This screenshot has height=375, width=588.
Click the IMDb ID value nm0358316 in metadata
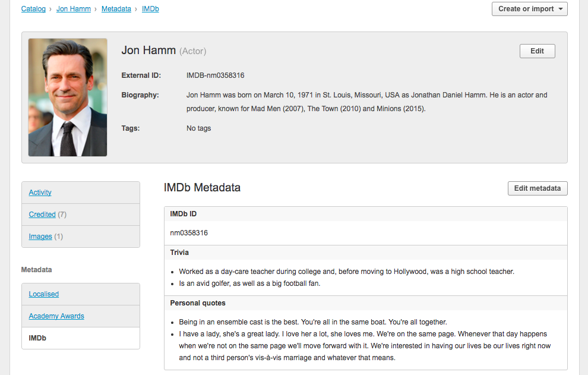click(x=189, y=233)
